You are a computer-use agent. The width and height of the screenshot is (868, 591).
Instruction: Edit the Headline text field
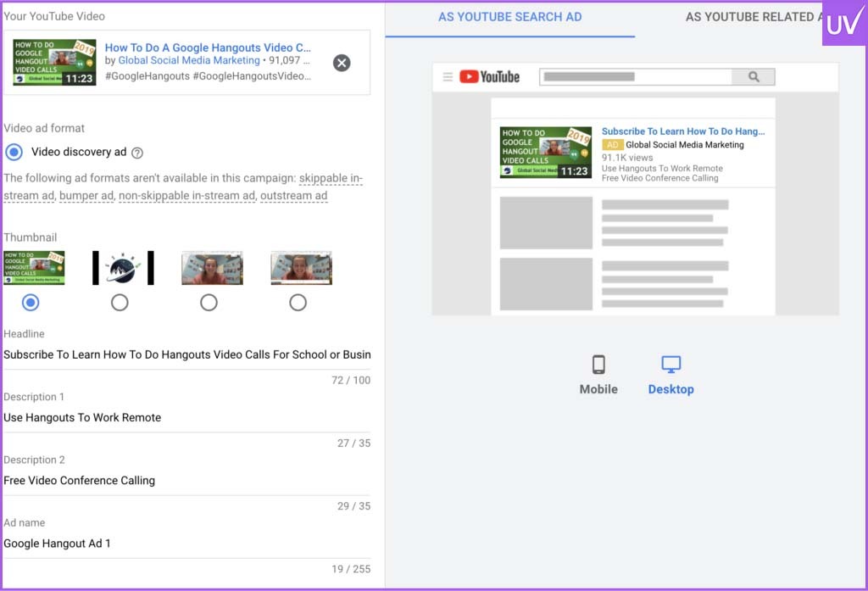click(187, 354)
